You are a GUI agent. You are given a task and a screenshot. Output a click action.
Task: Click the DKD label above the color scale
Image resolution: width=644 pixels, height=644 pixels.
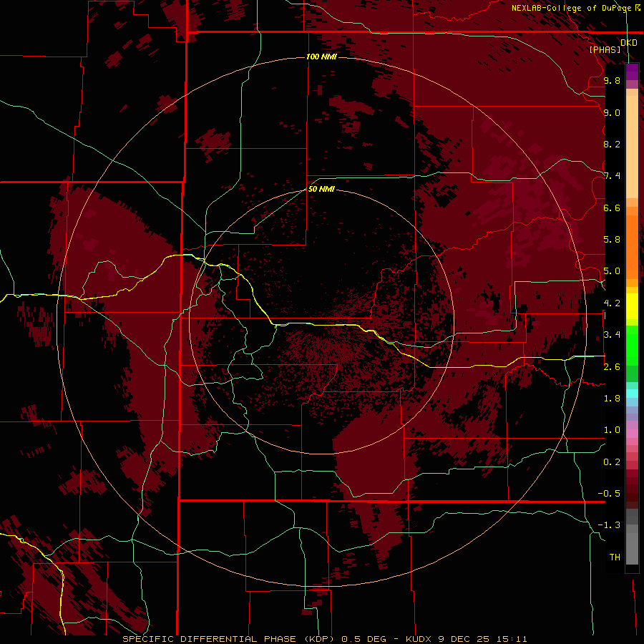(x=628, y=43)
